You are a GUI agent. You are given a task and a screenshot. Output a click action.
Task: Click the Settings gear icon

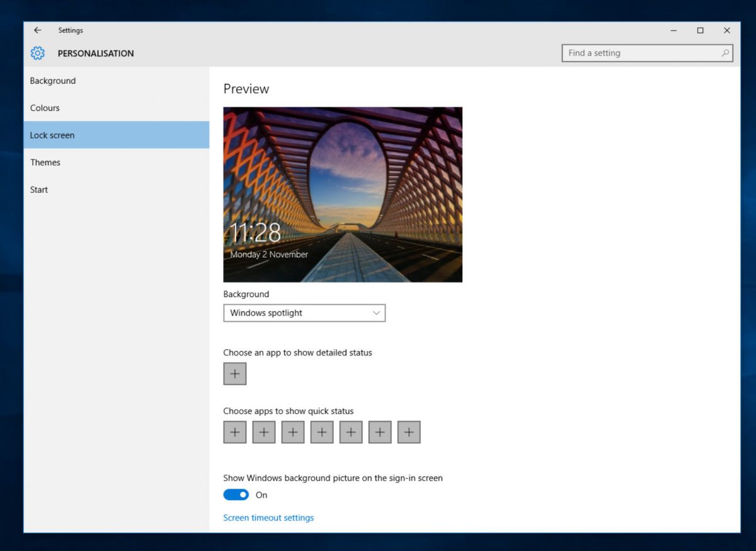37,53
